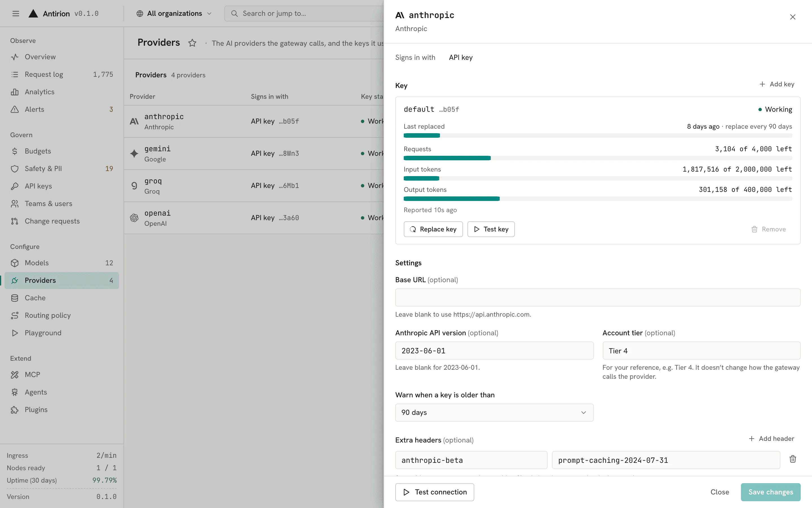The height and width of the screenshot is (508, 812).
Task: Click the Replace key button
Action: tap(433, 229)
